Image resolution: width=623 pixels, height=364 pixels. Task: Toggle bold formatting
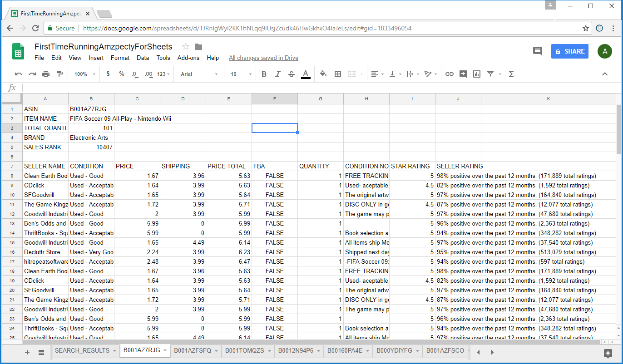264,74
